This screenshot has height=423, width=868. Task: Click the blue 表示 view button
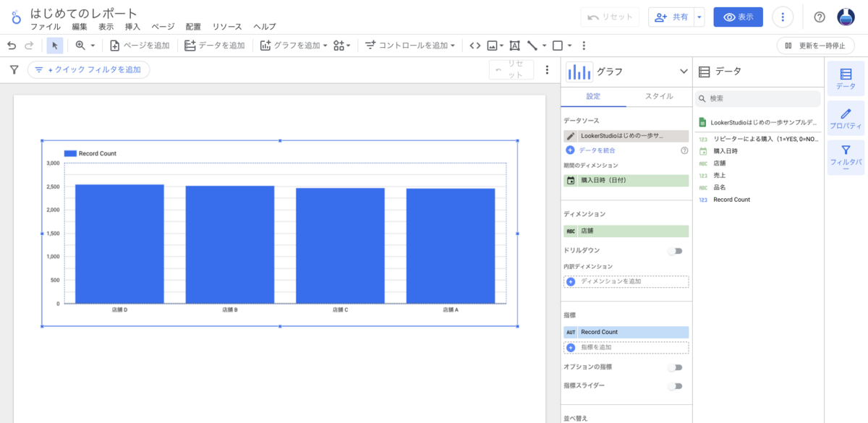coord(738,17)
